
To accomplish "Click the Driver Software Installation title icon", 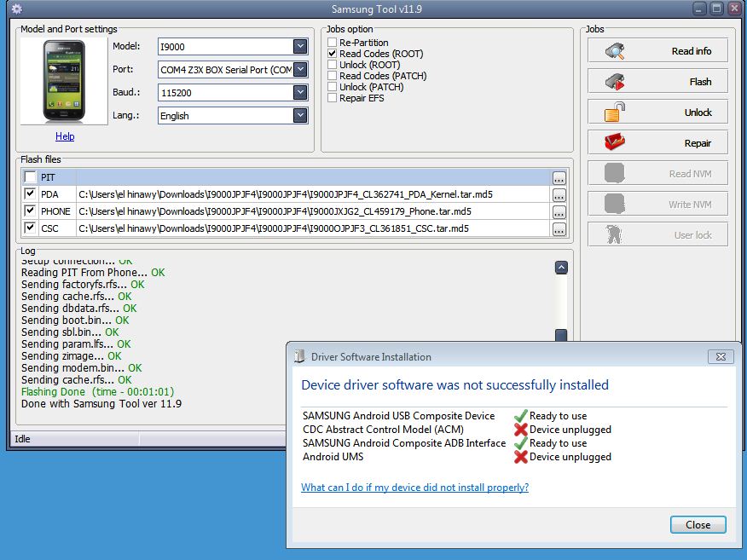I will coord(299,356).
